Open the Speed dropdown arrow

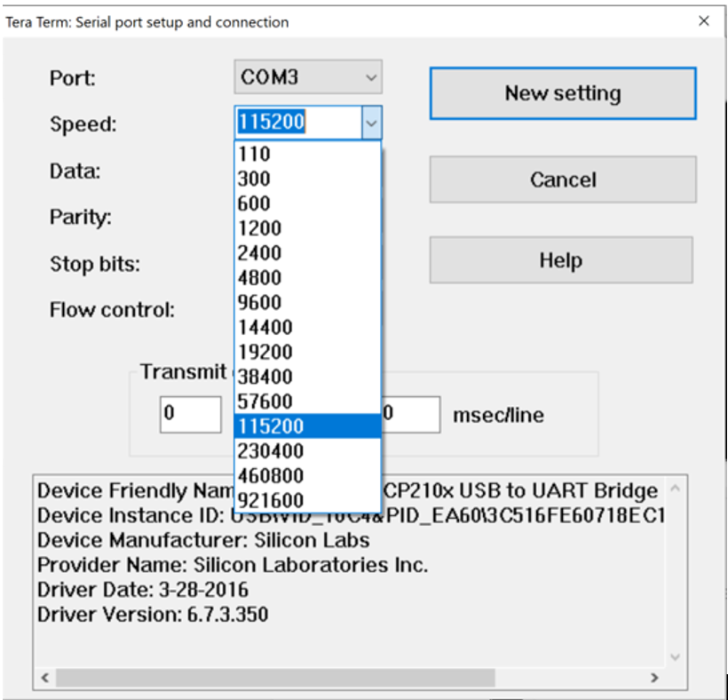click(x=371, y=123)
